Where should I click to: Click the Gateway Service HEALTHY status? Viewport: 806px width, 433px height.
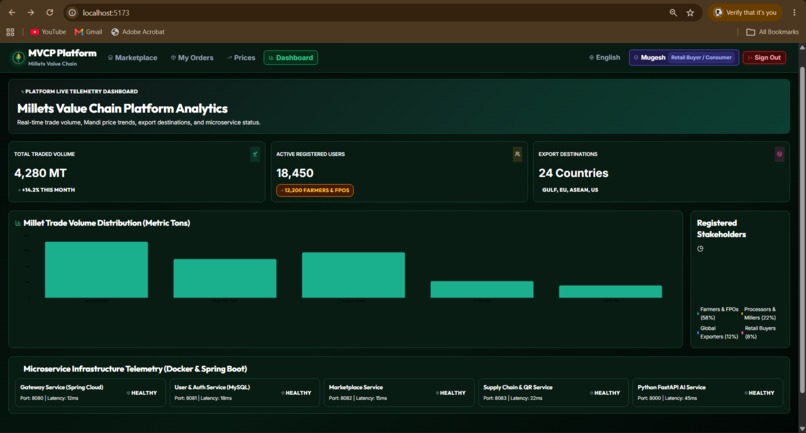[142, 393]
